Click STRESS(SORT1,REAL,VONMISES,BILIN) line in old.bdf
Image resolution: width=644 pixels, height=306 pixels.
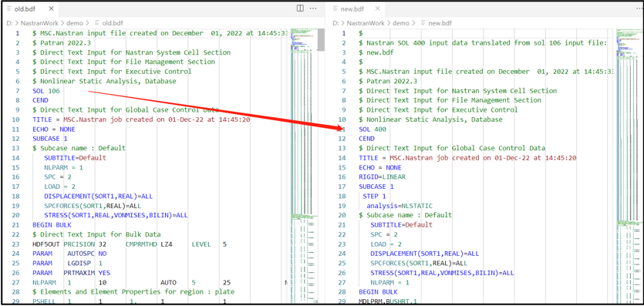point(116,215)
